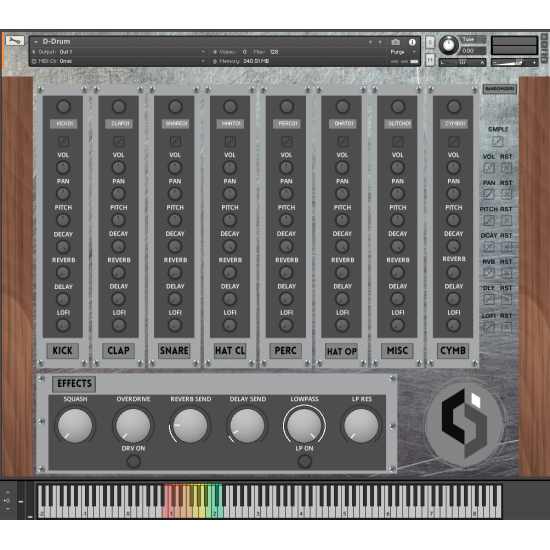Randomize DLY using the dice icon
Screen dimensions: 550x550
point(489,299)
